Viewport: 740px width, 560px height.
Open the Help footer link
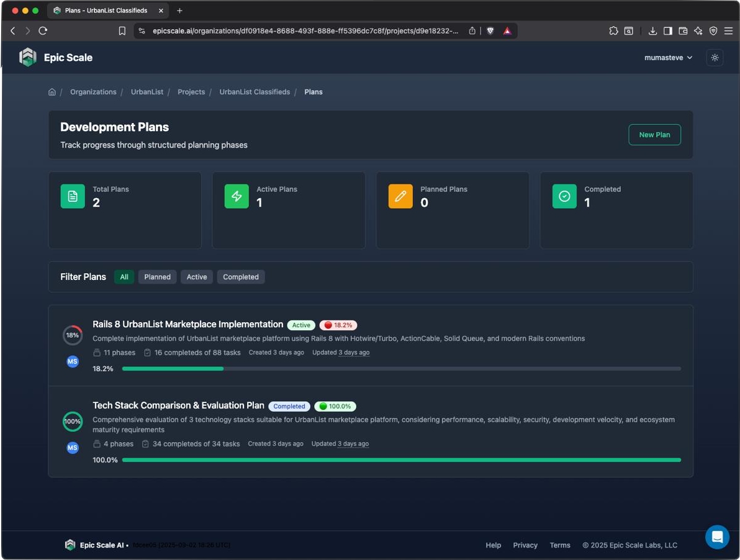pyautogui.click(x=493, y=545)
